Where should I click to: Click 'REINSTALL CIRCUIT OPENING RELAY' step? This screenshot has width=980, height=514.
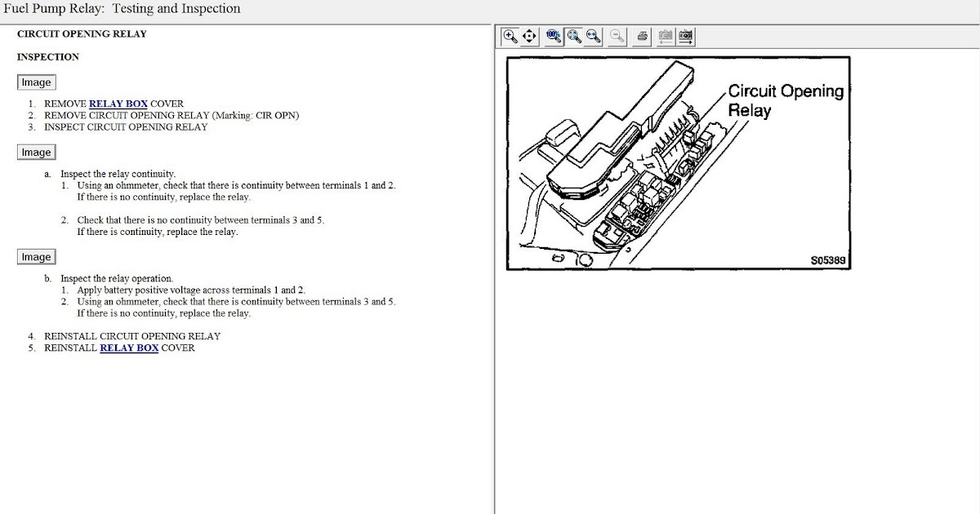(132, 336)
